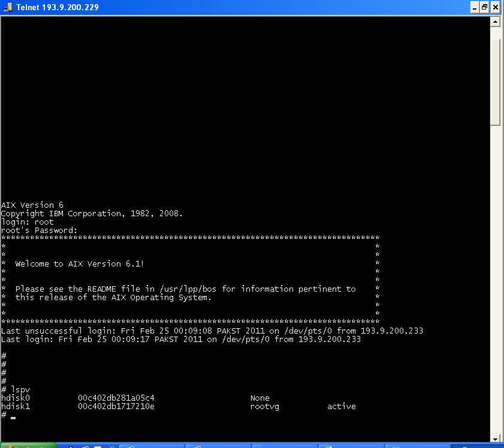Viewport: 504px width, 448px height.
Task: Click the scrollbar up arrow
Action: tap(496, 21)
